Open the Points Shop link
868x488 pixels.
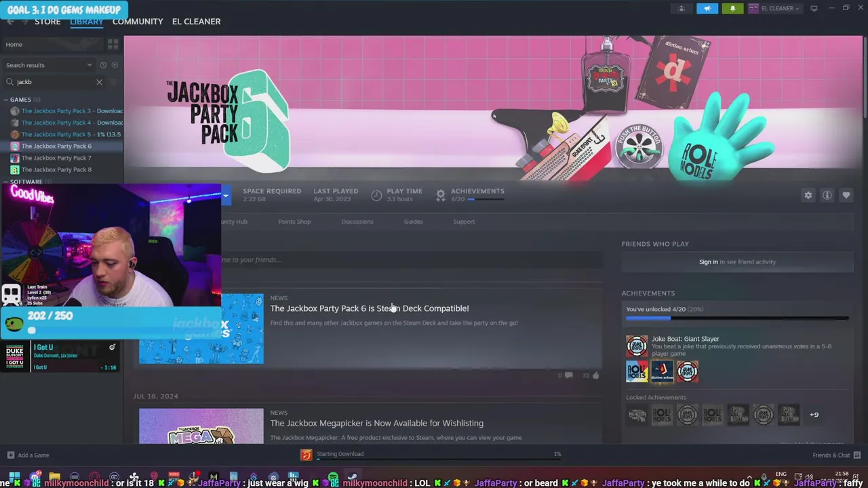coord(294,222)
